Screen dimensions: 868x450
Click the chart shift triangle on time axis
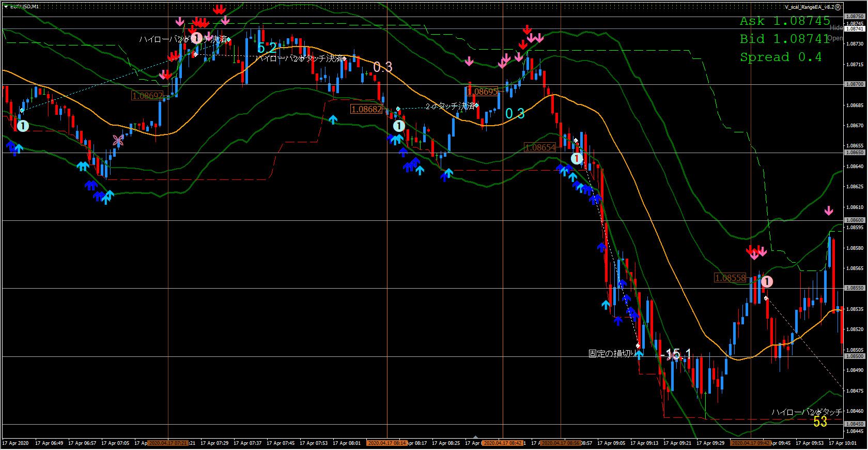click(475, 437)
